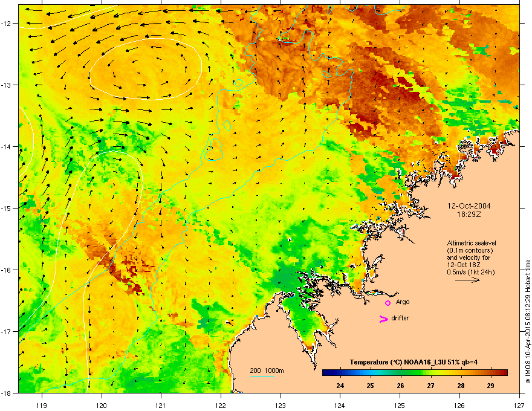Image resolution: width=532 pixels, height=411 pixels.
Task: Click the '-14' latitude axis label
Action: [x=6, y=146]
